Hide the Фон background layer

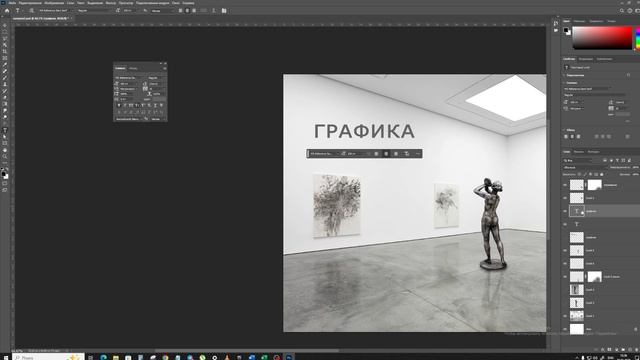[565, 329]
